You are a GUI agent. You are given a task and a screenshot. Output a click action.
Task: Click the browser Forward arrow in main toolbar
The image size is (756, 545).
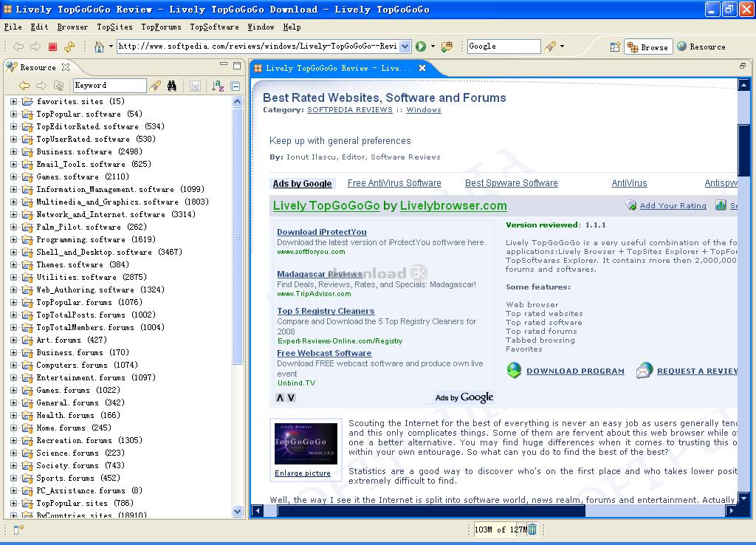pos(35,47)
